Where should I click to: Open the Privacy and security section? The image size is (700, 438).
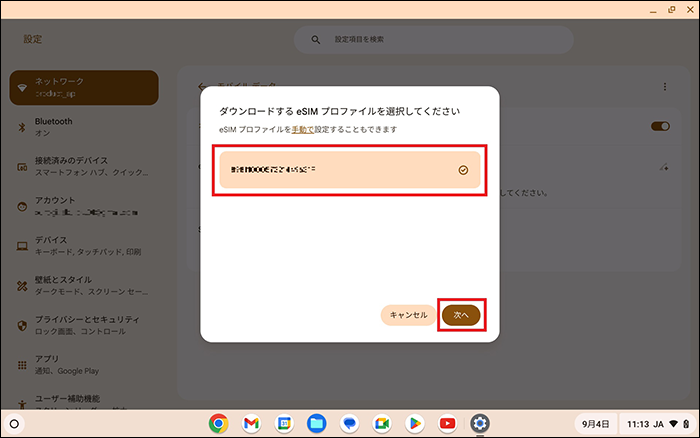click(x=83, y=325)
